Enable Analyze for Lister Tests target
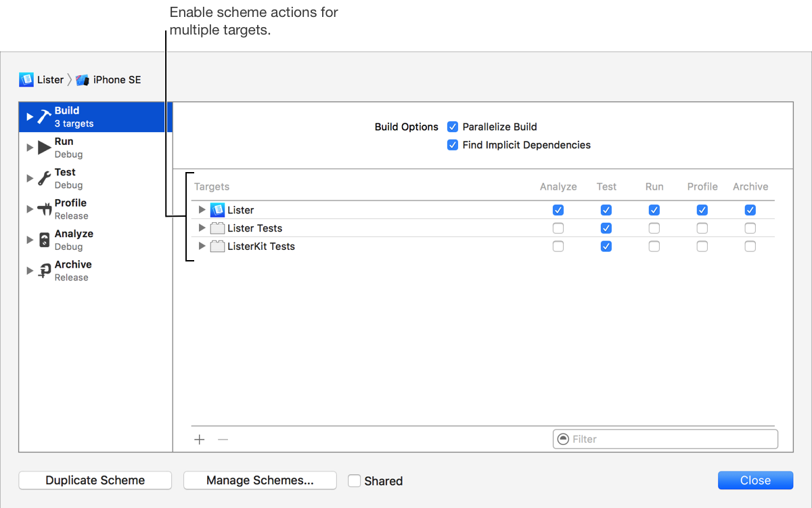 click(558, 228)
